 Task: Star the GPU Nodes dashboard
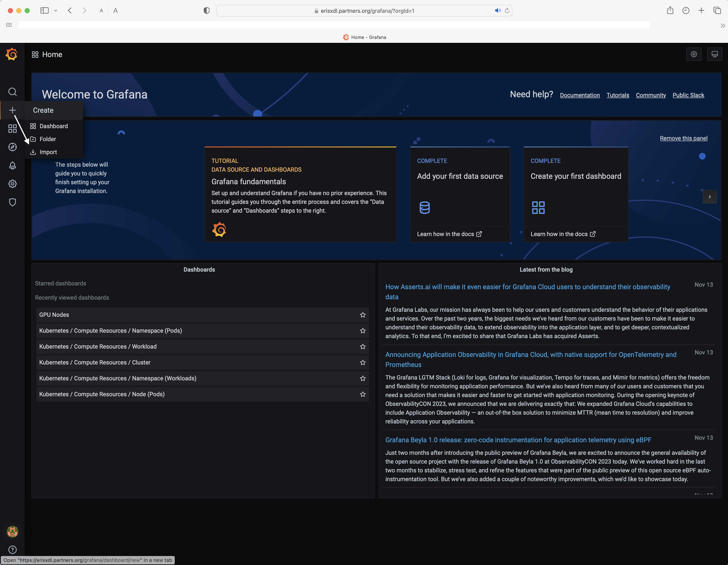coord(363,315)
